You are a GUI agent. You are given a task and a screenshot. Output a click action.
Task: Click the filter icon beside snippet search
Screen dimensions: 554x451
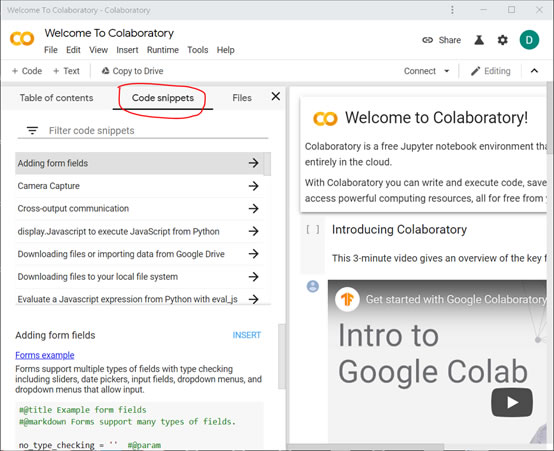click(33, 130)
